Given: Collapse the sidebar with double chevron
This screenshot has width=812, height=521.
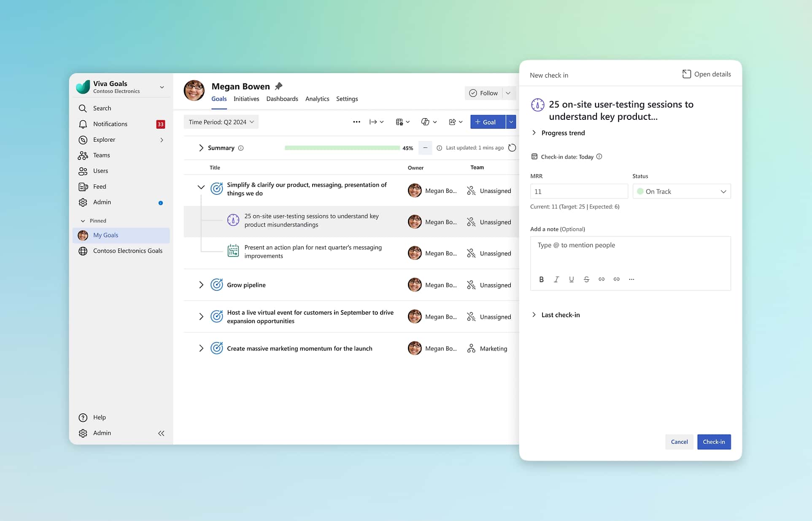Looking at the screenshot, I should (x=161, y=433).
